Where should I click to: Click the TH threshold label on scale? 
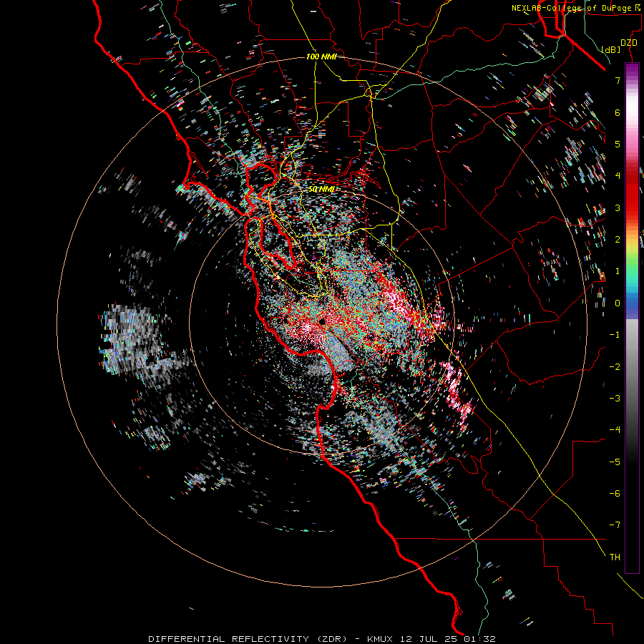(x=615, y=557)
